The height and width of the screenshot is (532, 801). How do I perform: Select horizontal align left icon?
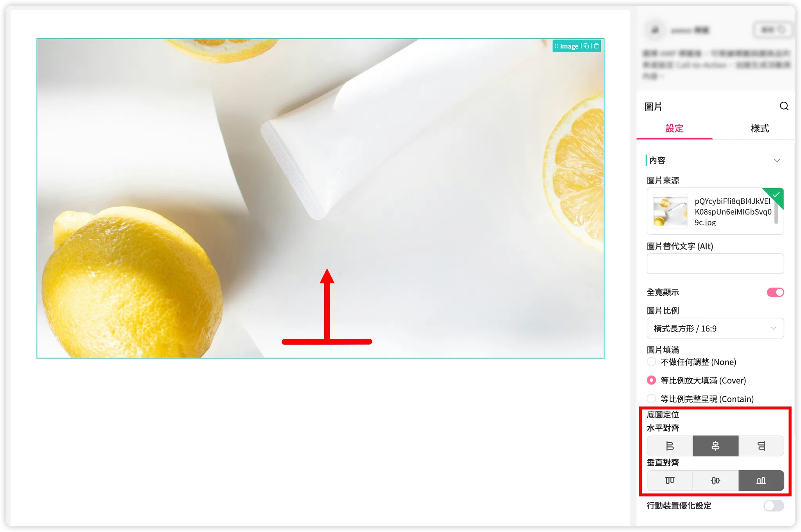tap(670, 446)
